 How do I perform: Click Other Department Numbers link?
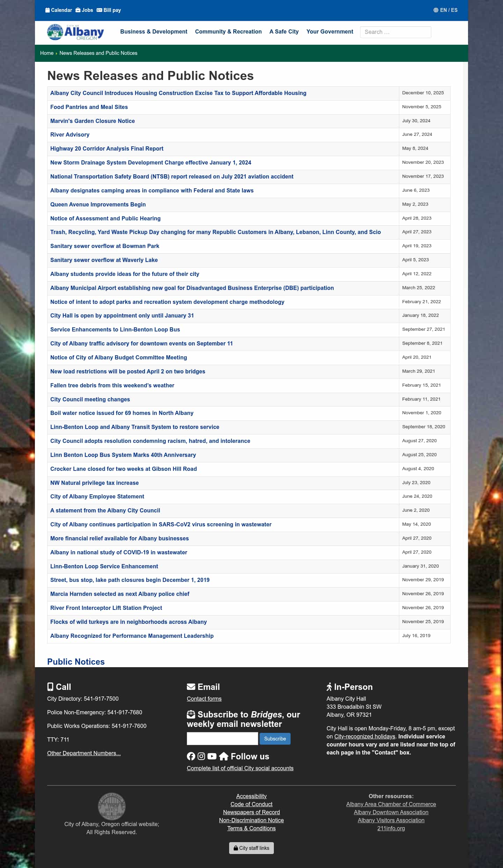[84, 753]
